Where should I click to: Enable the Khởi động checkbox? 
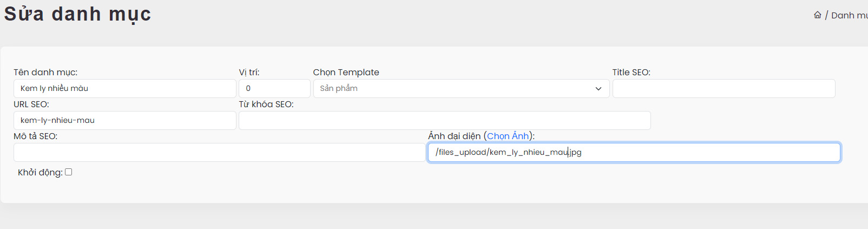68,172
